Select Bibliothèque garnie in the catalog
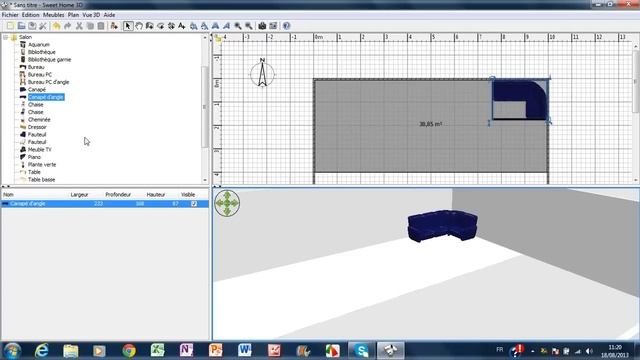The width and height of the screenshot is (640, 360). [49, 60]
